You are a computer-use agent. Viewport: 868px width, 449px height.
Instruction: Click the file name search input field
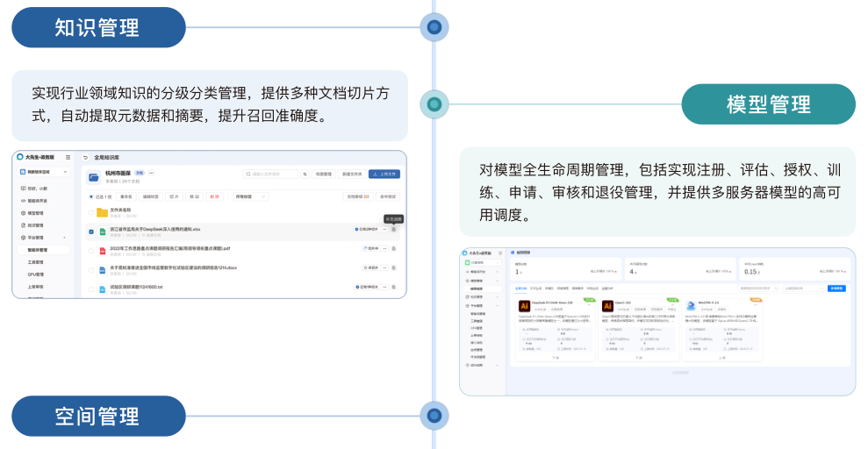[270, 174]
